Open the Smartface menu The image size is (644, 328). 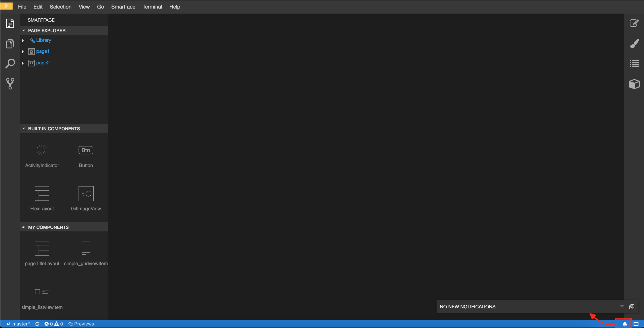tap(123, 7)
